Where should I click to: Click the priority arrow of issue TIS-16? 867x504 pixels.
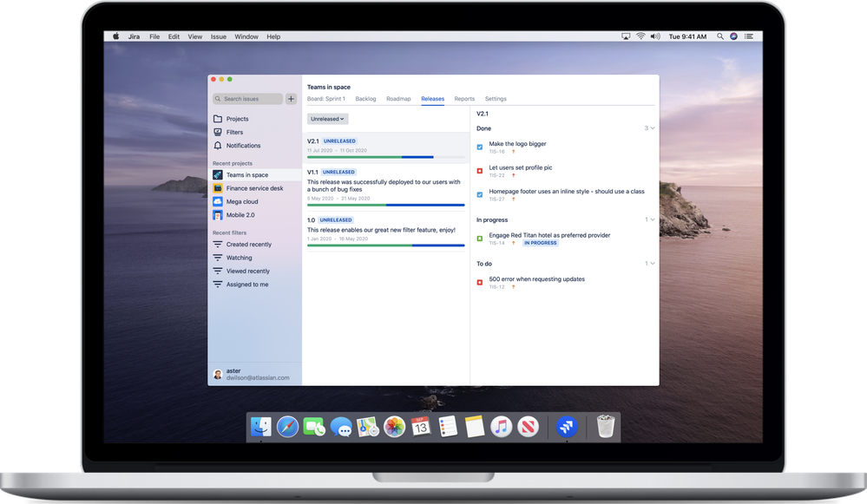point(513,152)
